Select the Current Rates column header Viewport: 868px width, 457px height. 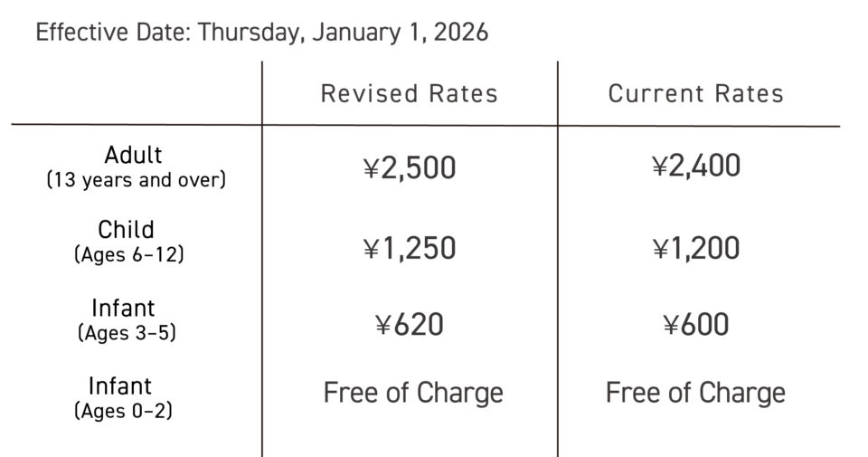click(695, 93)
